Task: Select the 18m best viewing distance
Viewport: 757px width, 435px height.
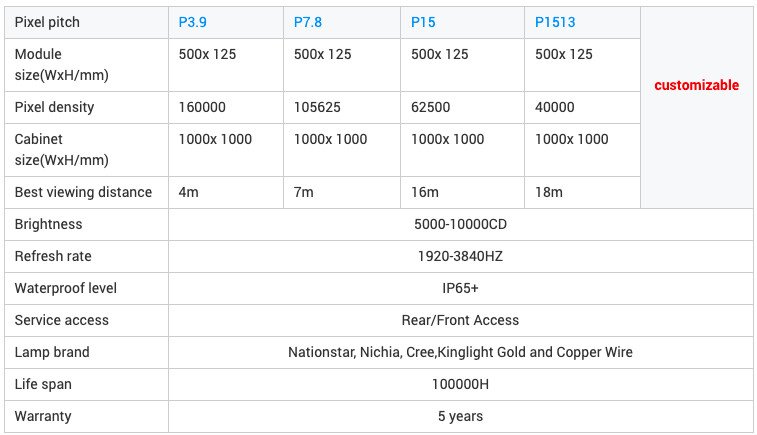Action: pyautogui.click(x=548, y=192)
